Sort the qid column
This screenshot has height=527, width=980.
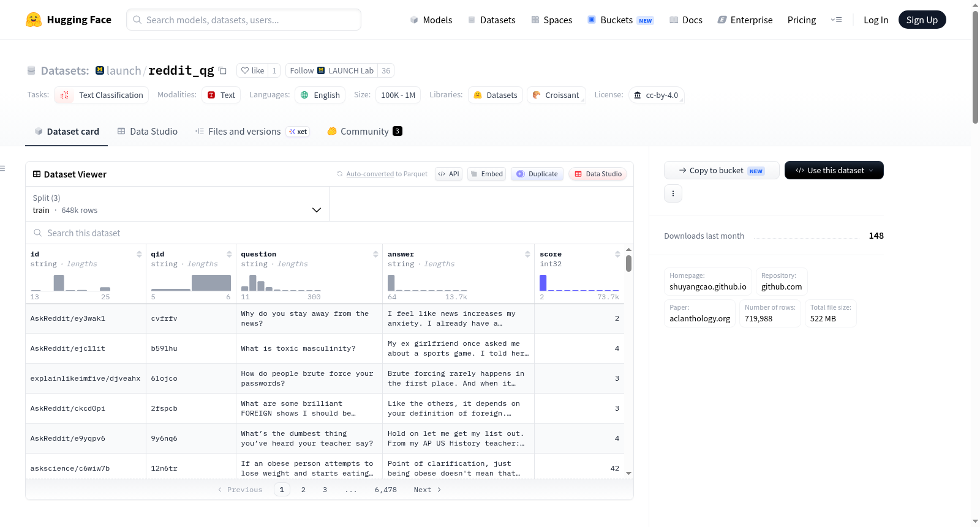(x=229, y=254)
